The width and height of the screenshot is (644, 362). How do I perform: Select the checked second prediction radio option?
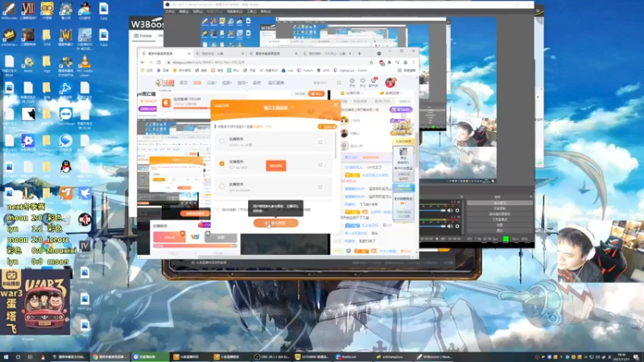[222, 164]
